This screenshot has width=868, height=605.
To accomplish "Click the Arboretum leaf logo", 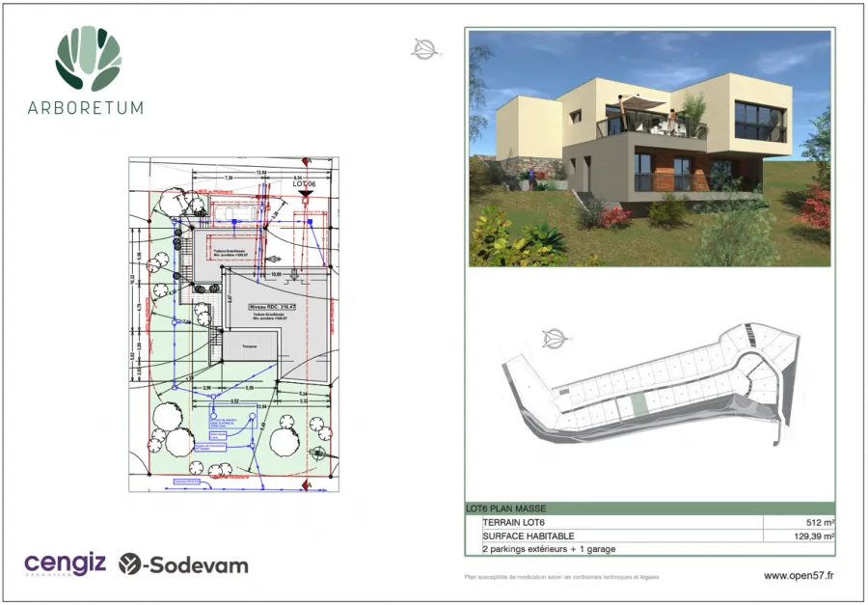I will (x=88, y=58).
